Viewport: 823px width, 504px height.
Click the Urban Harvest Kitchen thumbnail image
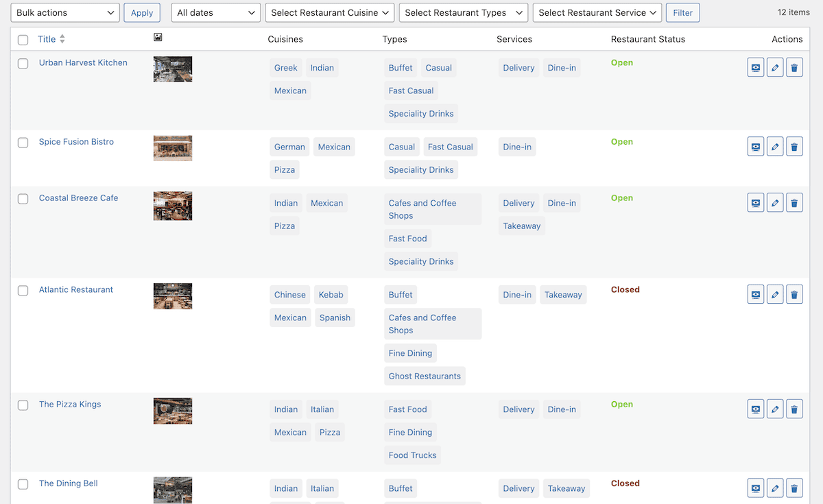click(173, 69)
